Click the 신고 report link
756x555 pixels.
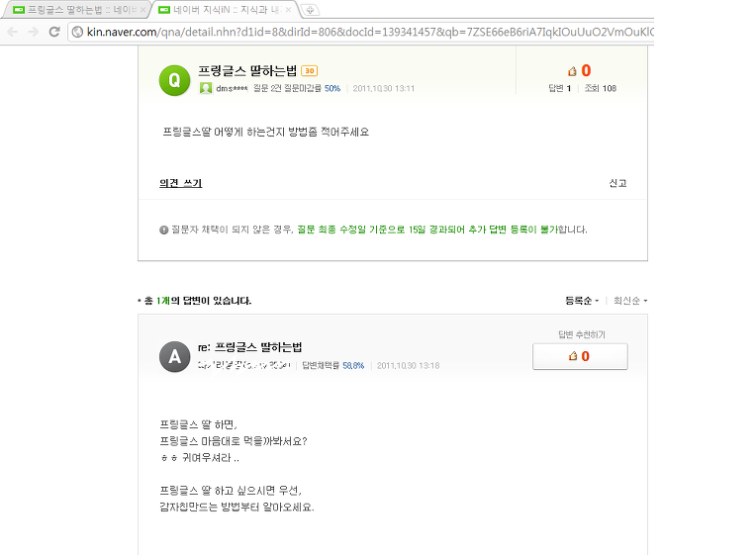coord(617,183)
